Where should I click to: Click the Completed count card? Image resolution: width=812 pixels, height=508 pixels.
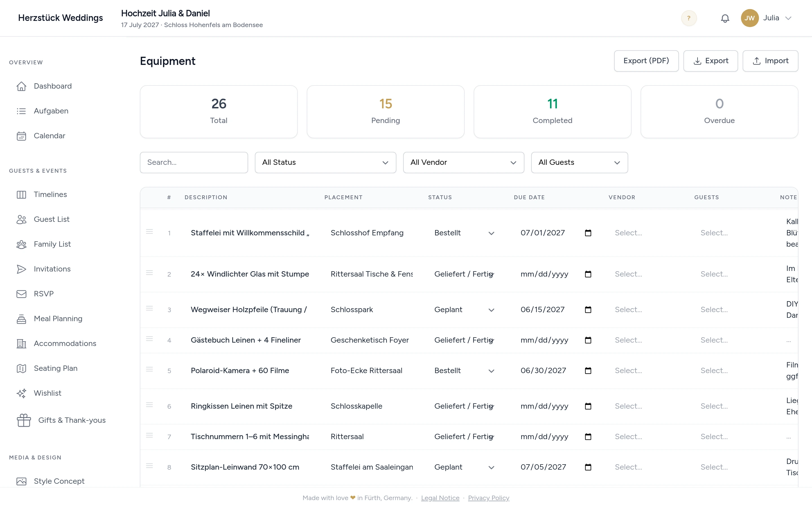552,111
